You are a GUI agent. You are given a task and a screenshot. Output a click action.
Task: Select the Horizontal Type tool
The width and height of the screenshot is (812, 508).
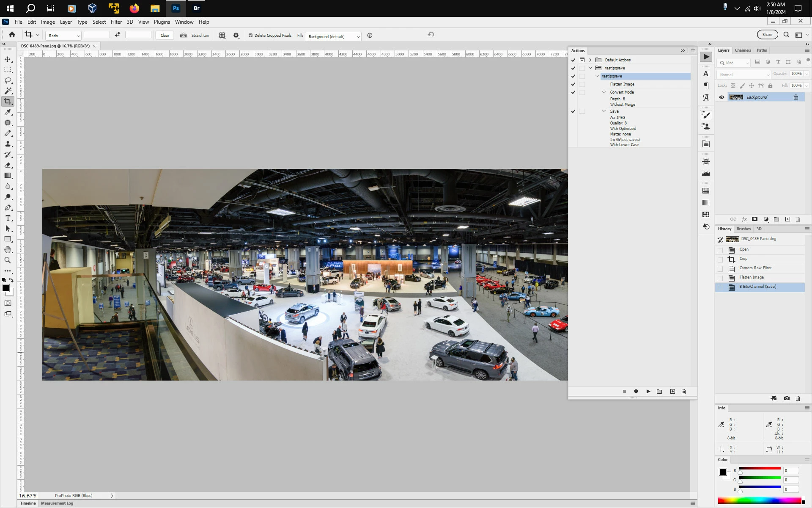8,218
